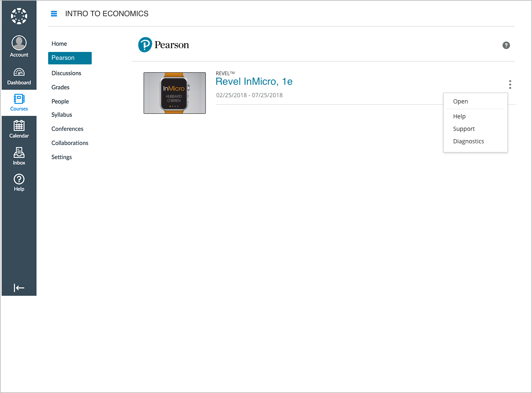Open Conferences in the course menu
This screenshot has height=393, width=532.
click(x=67, y=129)
